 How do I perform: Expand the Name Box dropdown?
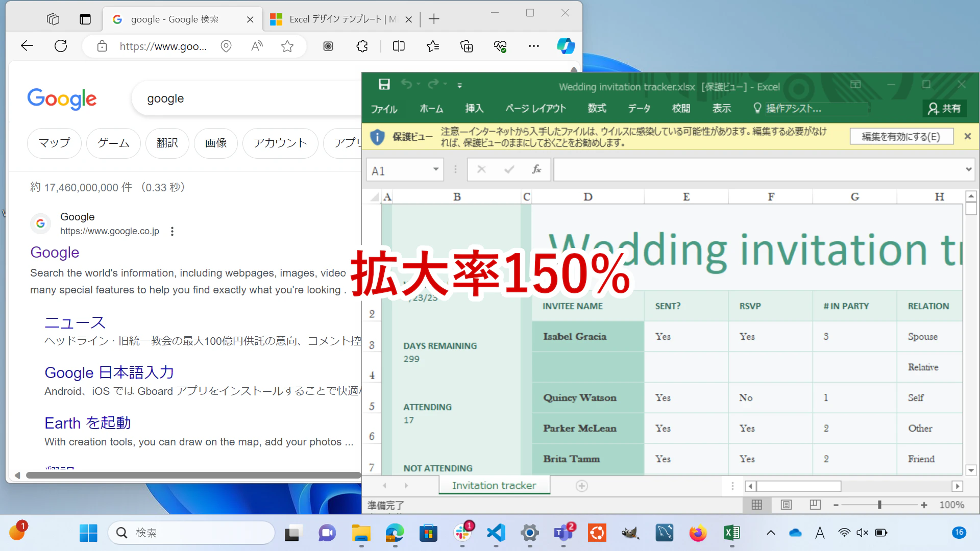[x=436, y=169]
